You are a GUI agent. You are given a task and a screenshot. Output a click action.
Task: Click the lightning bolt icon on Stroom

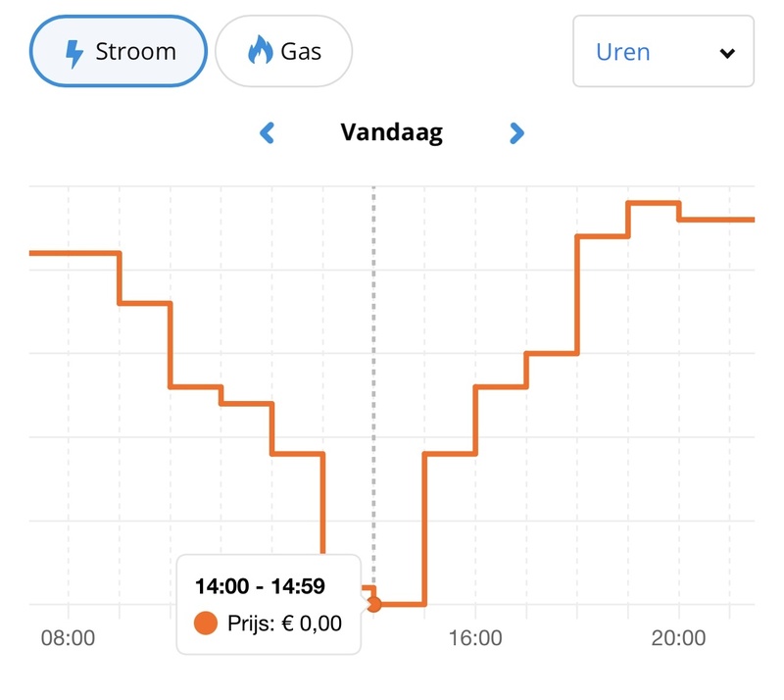(73, 52)
